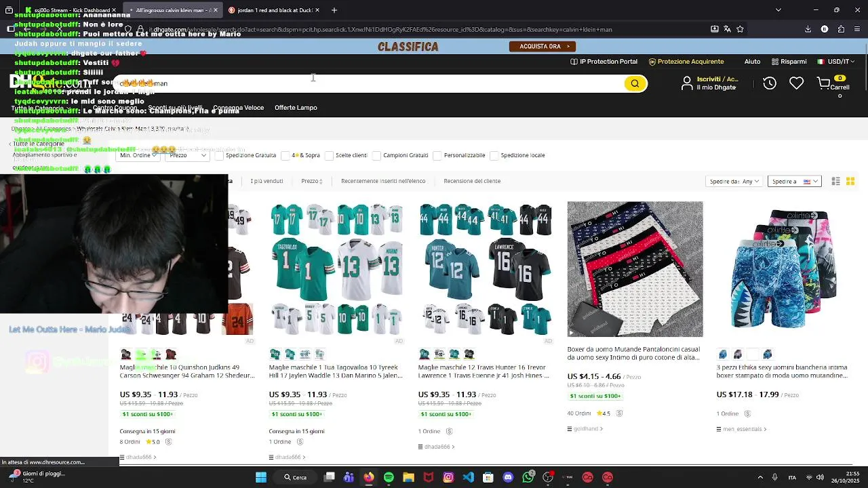Open the Spedire a country dropdown

coord(795,181)
